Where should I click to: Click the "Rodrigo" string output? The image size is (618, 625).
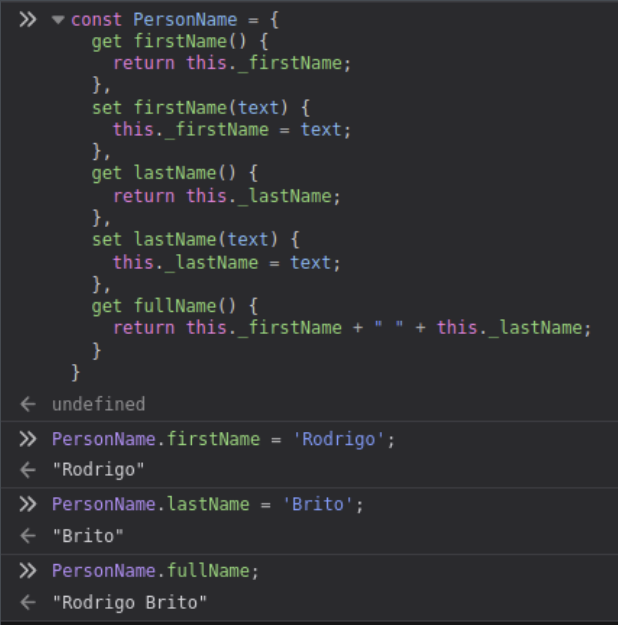[x=98, y=471]
